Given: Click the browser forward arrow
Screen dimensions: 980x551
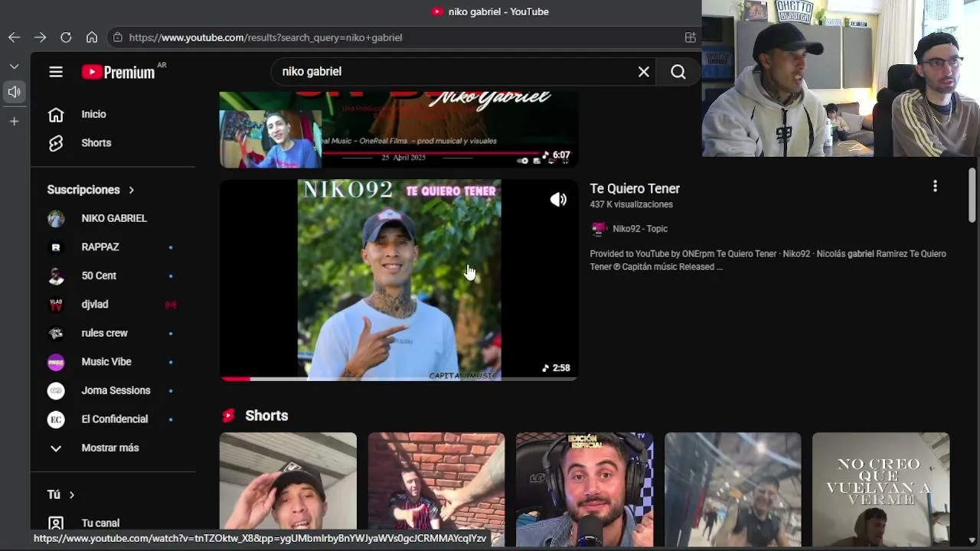Looking at the screenshot, I should [x=40, y=37].
